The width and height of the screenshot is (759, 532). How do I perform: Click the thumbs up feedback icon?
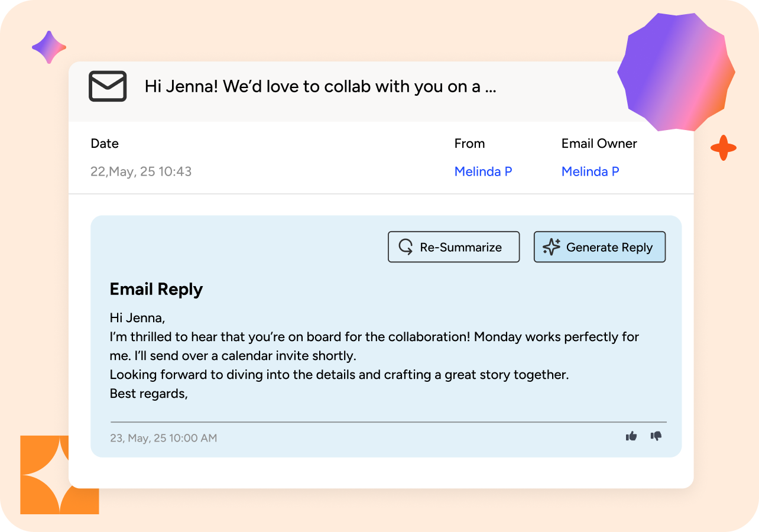click(x=631, y=436)
